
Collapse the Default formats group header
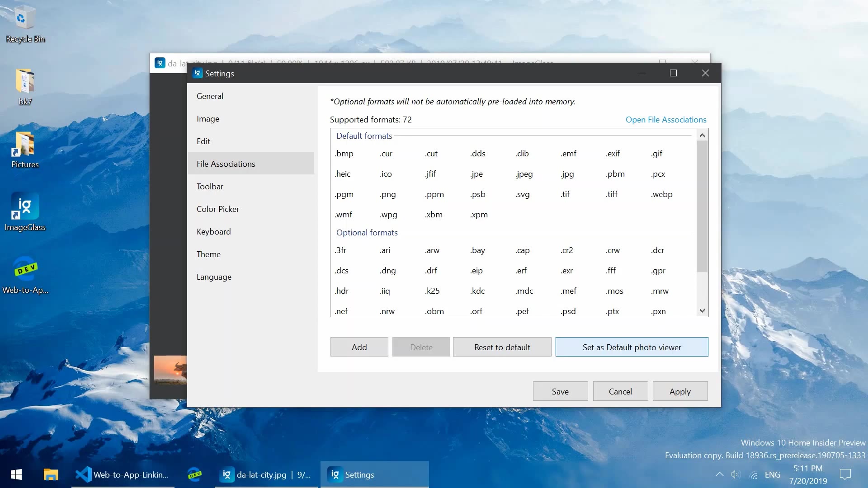coord(364,136)
